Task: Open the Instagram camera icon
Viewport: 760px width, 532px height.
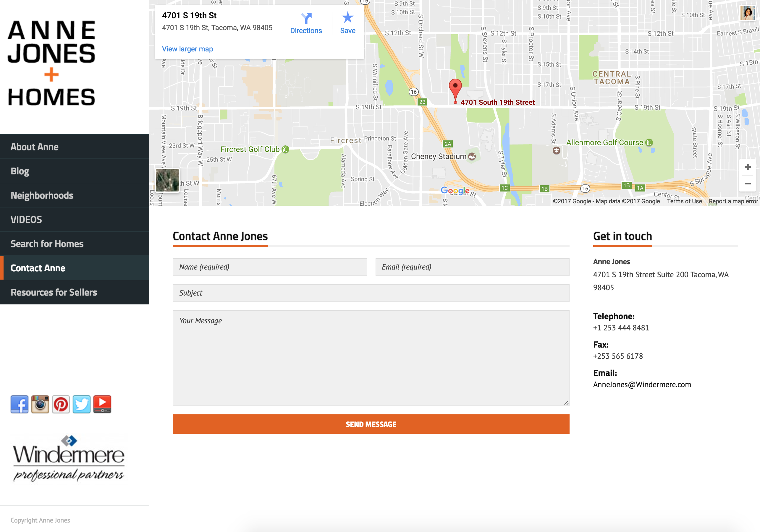Action: [x=40, y=404]
